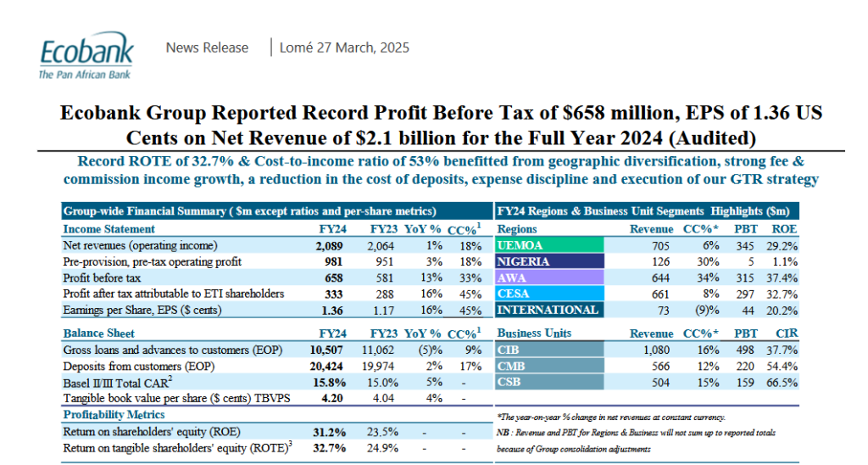Click the TBVPS FY23 value 4.04
The image size is (868, 465).
click(384, 398)
